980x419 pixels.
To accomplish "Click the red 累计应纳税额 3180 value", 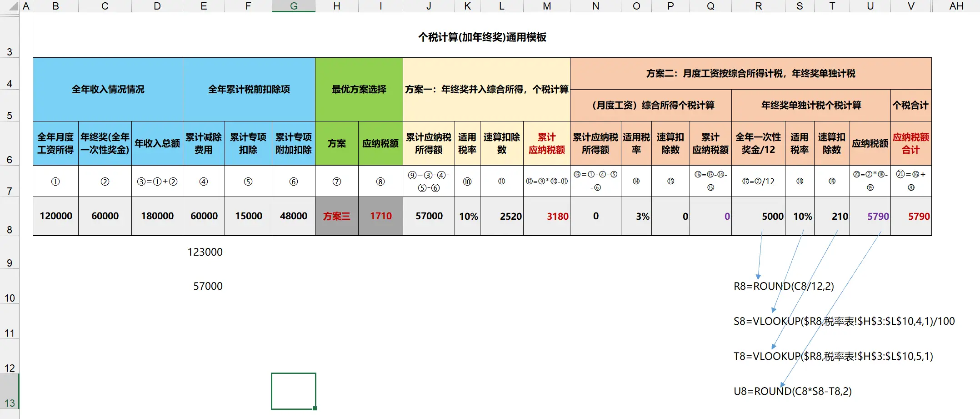I will [557, 217].
